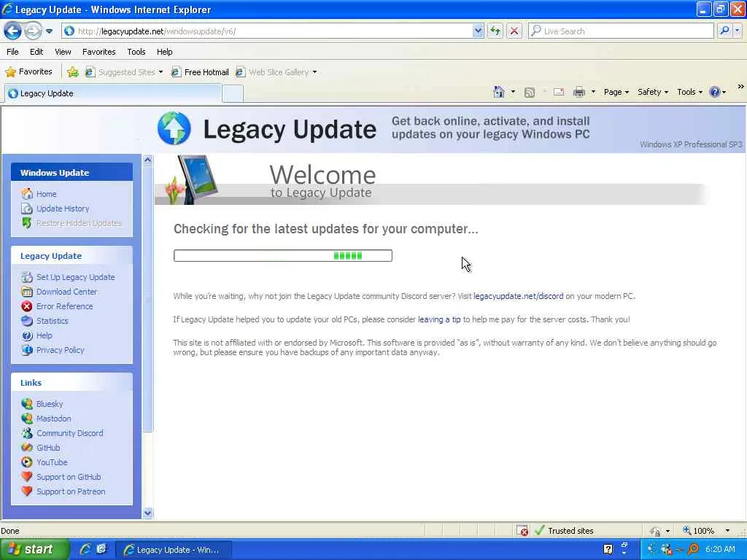747x560 pixels.
Task: Select the Legacy Update tab
Action: 113,93
